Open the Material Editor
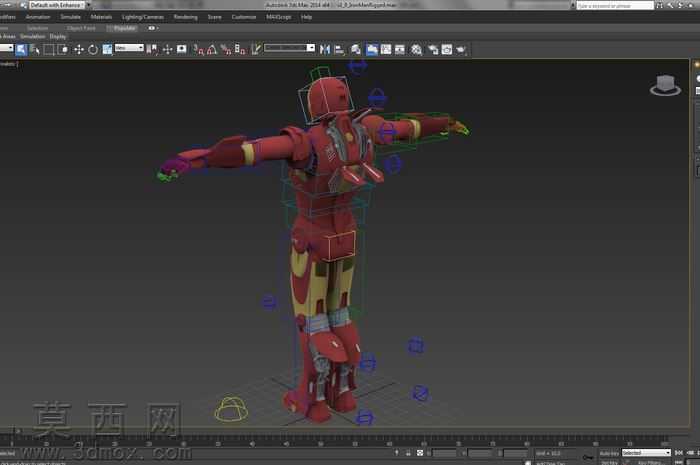 416,50
